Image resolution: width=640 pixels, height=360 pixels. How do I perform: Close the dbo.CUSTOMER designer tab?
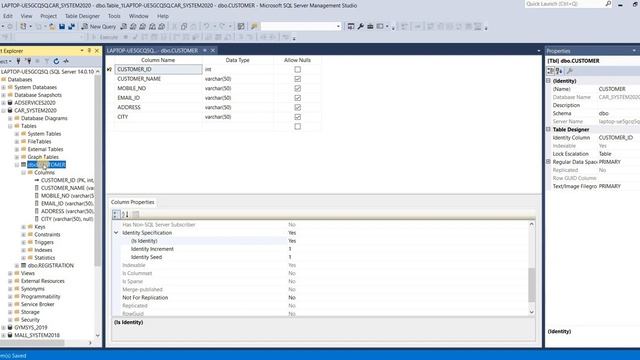point(213,51)
